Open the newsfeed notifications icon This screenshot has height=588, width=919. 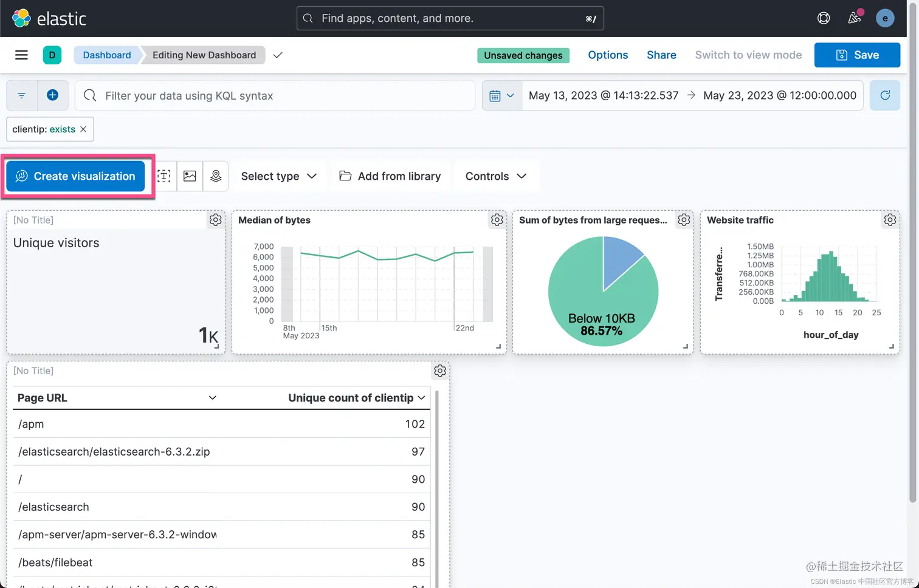pos(855,18)
